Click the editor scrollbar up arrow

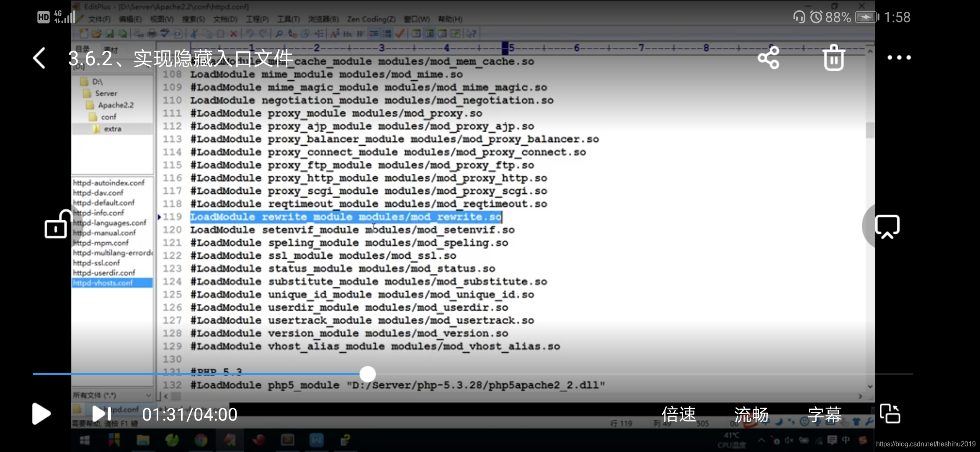870,51
